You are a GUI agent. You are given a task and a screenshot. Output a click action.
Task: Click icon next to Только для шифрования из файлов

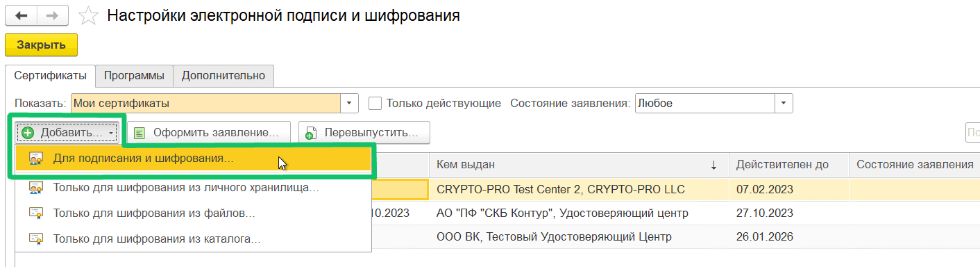pos(36,213)
